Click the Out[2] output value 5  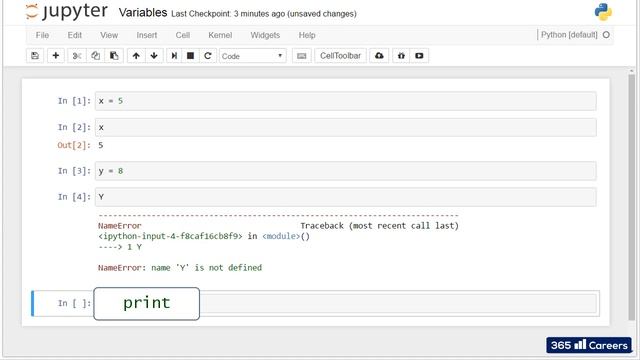coord(101,145)
